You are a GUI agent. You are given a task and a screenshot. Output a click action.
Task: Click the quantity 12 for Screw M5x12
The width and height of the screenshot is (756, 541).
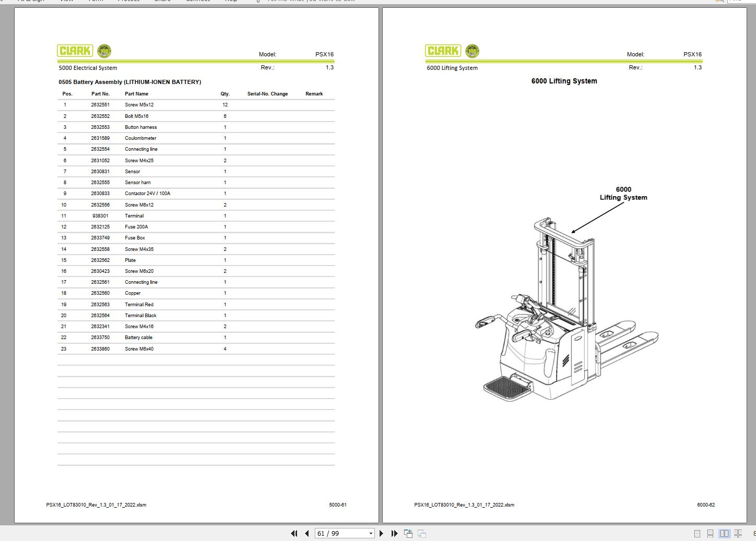[225, 105]
